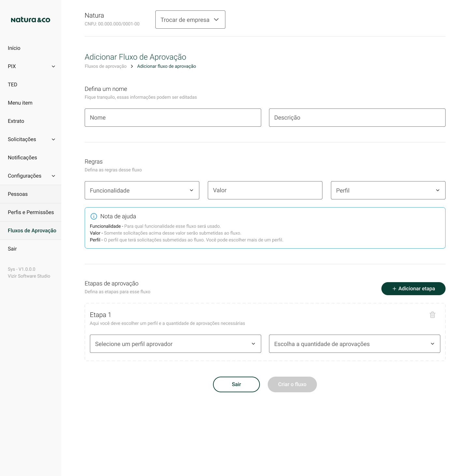Image resolution: width=469 pixels, height=476 pixels.
Task: Click the plus icon on Adicionar etapa button
Action: point(394,289)
